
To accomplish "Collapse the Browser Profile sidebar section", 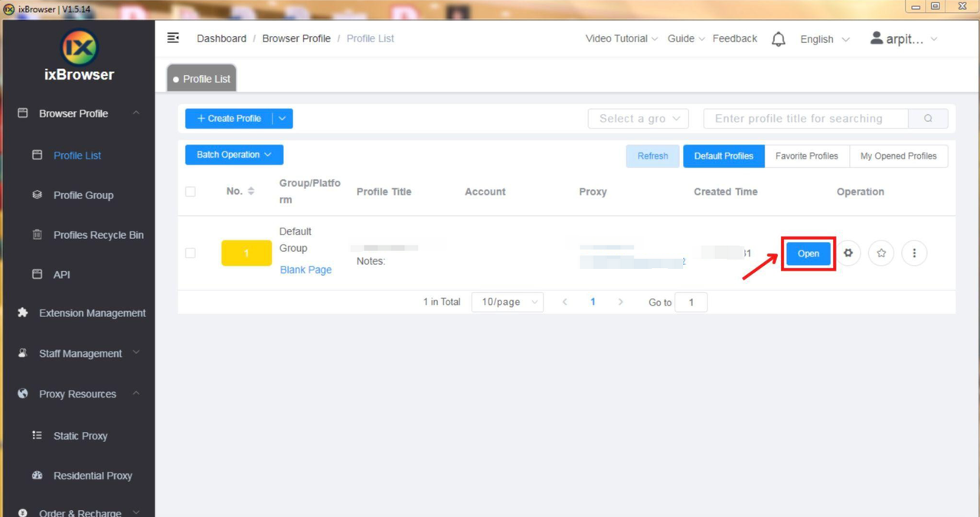I will [136, 113].
